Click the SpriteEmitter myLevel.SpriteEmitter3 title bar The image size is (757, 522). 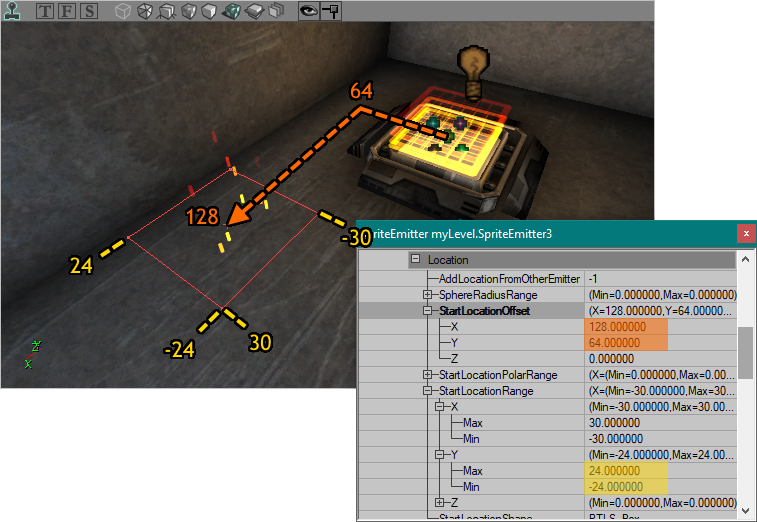point(546,234)
